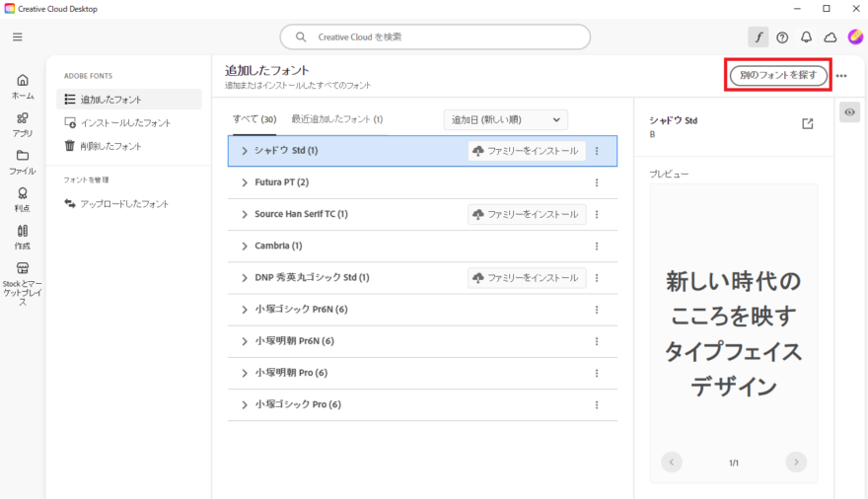Viewport: 868px width, 499px height.
Task: Install family for シャドウ Std
Action: (527, 151)
